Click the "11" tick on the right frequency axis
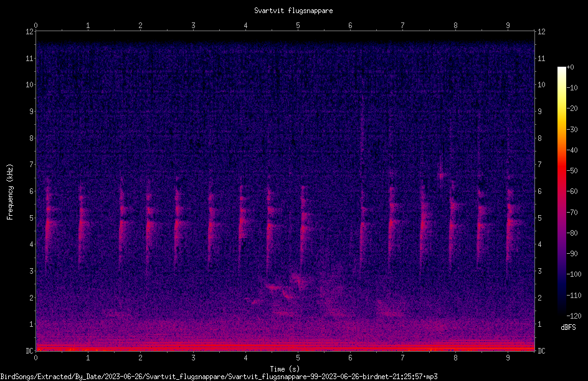This screenshot has width=588, height=381. click(x=541, y=59)
